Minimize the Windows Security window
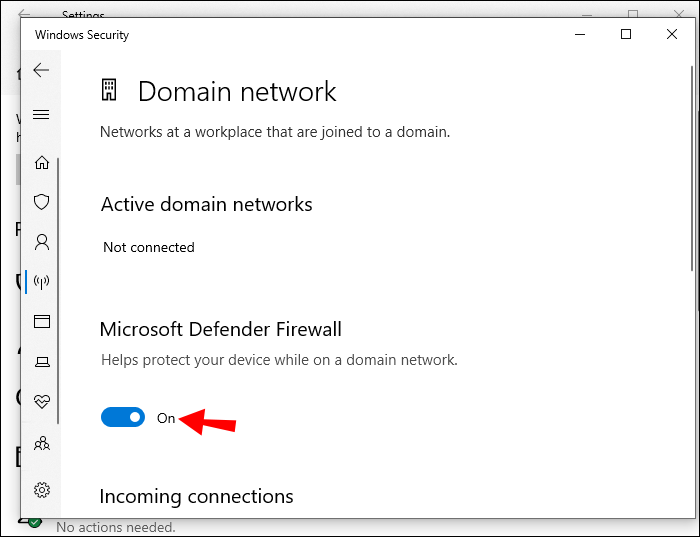Screen dimensions: 700x537 [x=581, y=34]
